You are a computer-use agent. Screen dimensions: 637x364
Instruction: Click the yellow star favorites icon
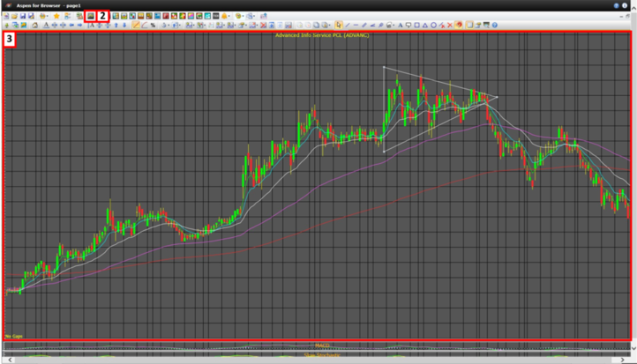[56, 16]
